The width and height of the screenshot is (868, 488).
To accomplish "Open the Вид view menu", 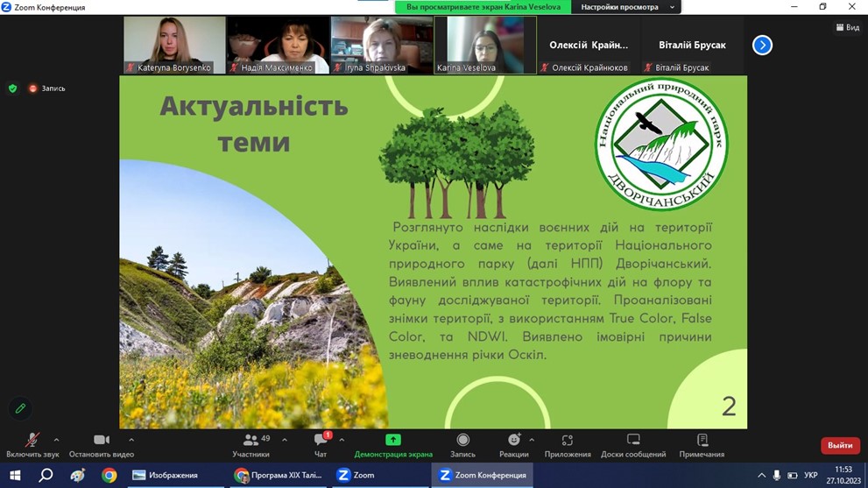I will pyautogui.click(x=847, y=27).
